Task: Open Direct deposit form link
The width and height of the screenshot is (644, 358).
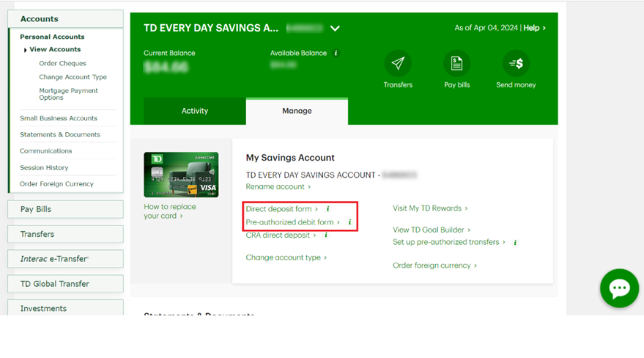Action: pyautogui.click(x=282, y=209)
